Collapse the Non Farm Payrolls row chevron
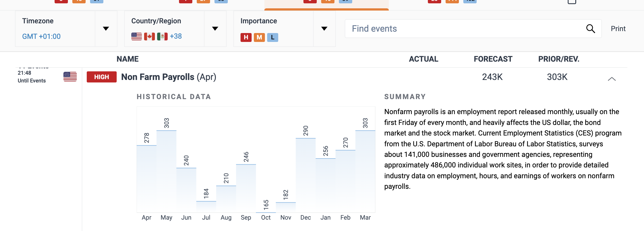644x231 pixels. (x=612, y=79)
